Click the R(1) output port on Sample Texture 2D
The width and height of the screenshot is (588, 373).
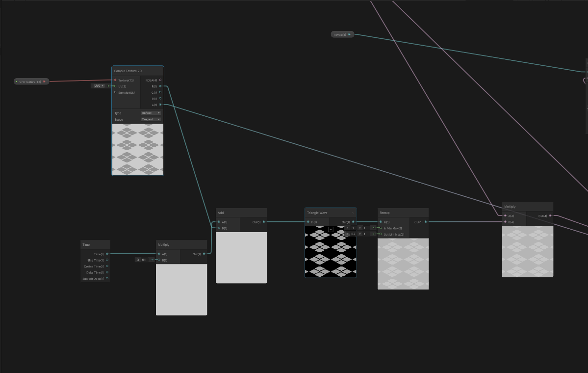pos(160,86)
